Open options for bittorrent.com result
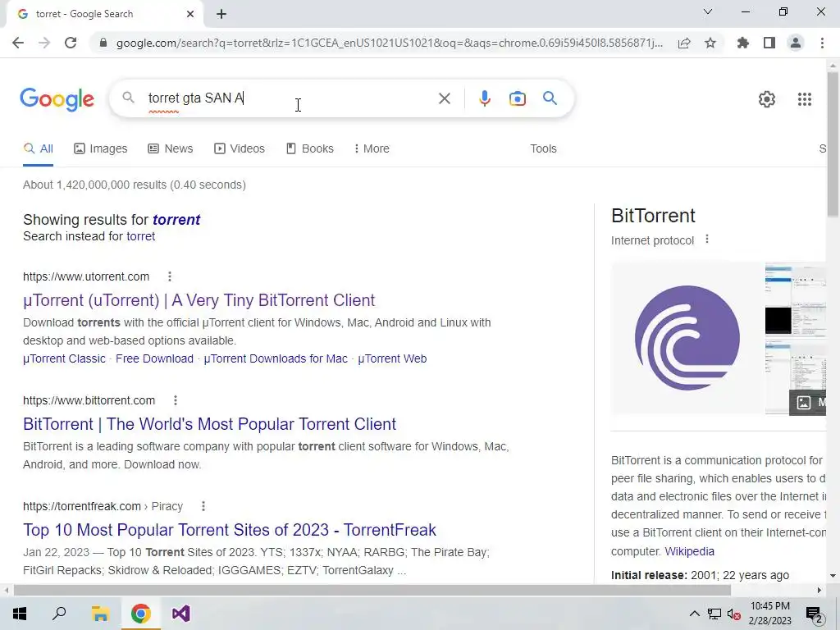840x630 pixels. 176,400
